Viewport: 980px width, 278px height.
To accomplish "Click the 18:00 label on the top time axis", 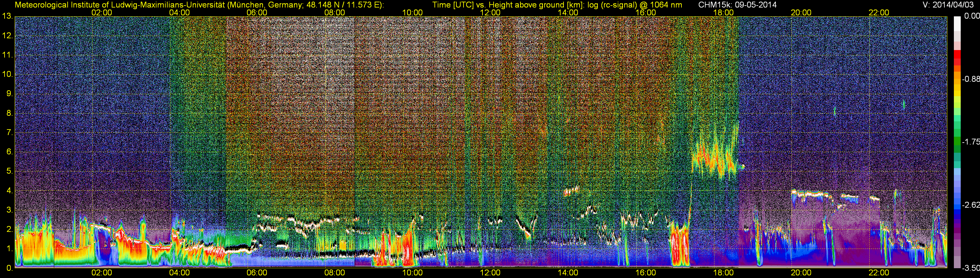I will (723, 12).
